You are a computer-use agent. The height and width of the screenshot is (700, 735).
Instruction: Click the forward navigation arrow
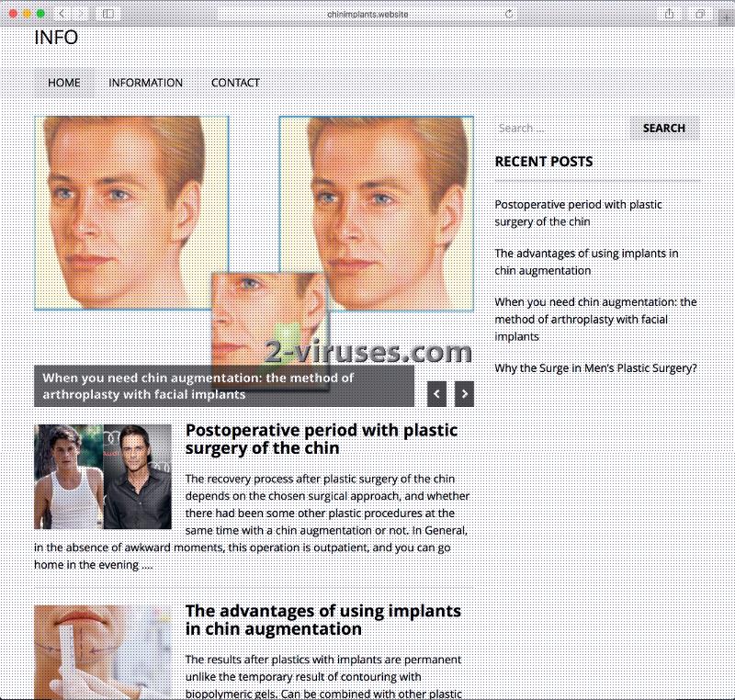point(83,15)
